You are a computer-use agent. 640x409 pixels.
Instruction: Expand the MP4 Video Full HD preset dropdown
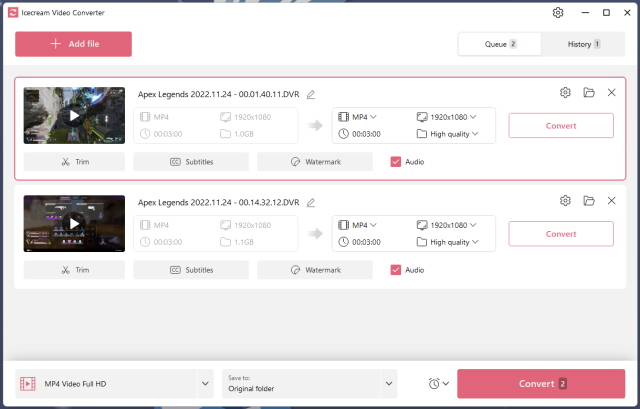(206, 384)
